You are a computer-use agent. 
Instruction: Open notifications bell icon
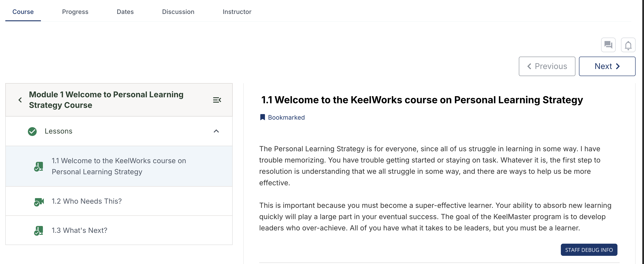click(628, 45)
